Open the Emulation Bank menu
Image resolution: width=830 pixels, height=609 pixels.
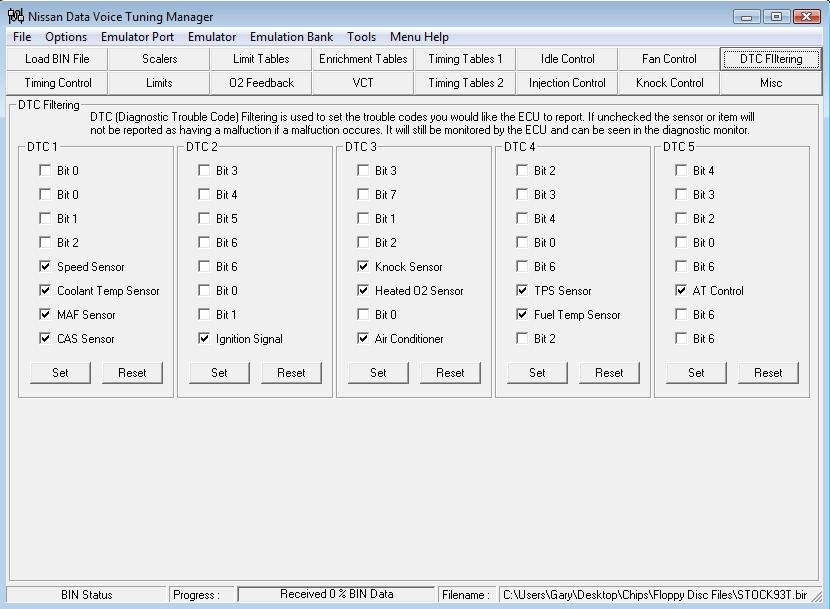click(x=291, y=37)
